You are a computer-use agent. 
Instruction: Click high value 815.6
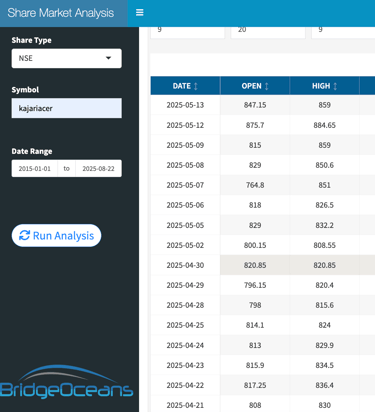(324, 305)
